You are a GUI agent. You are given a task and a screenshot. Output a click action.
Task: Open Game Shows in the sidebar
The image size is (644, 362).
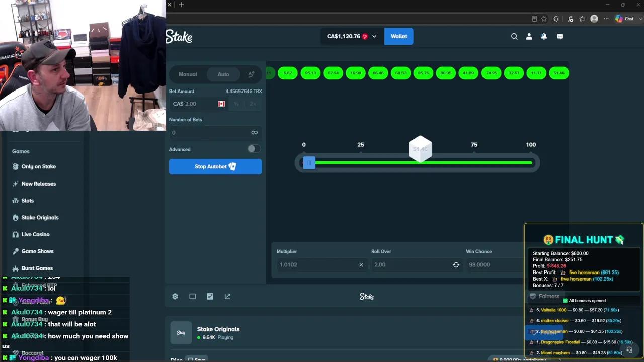pyautogui.click(x=37, y=251)
